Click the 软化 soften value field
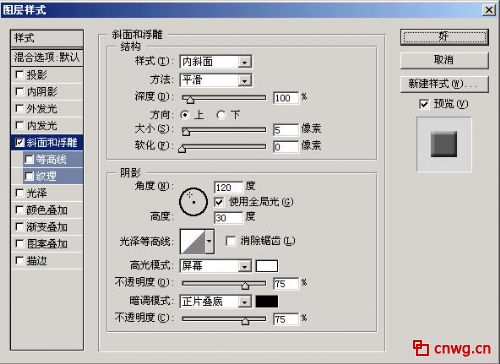500x364 pixels. click(x=286, y=147)
